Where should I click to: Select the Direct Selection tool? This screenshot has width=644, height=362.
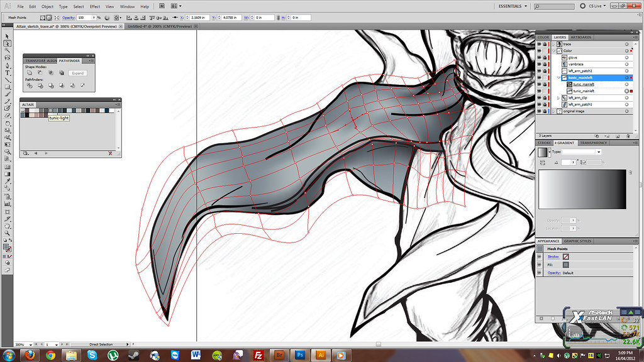7,44
